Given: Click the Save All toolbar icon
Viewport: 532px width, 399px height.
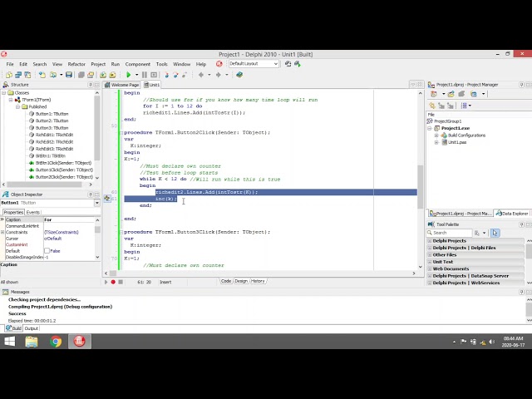Looking at the screenshot, I should [x=81, y=75].
